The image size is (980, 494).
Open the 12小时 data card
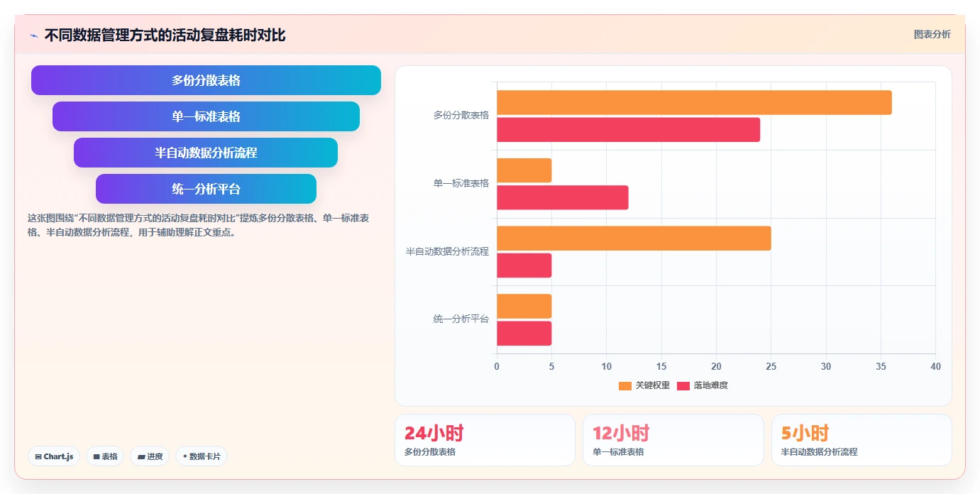click(673, 440)
